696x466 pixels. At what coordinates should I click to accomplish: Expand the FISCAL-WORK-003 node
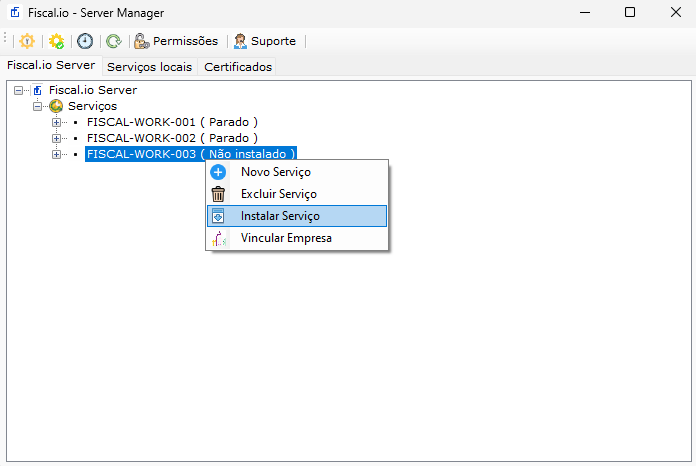point(56,154)
